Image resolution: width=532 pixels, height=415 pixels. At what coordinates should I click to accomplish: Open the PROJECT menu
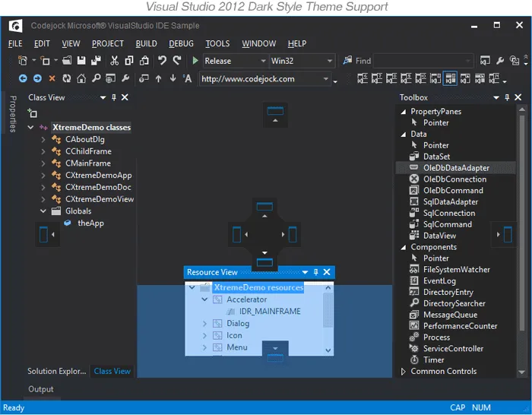(108, 44)
